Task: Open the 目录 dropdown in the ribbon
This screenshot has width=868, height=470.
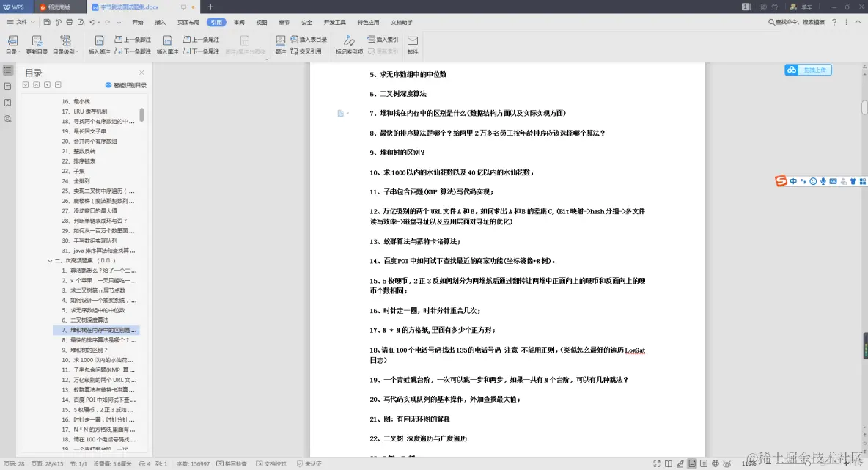Action: pos(13,45)
